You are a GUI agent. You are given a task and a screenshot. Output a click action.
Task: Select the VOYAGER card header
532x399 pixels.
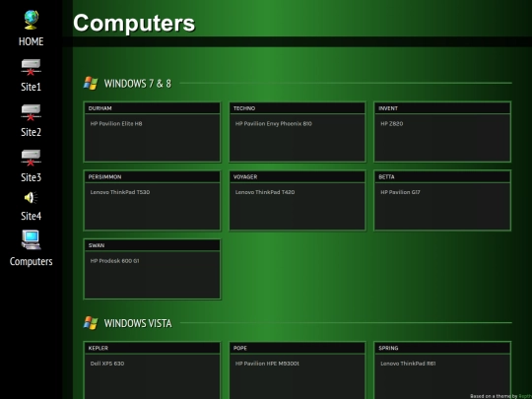298,176
